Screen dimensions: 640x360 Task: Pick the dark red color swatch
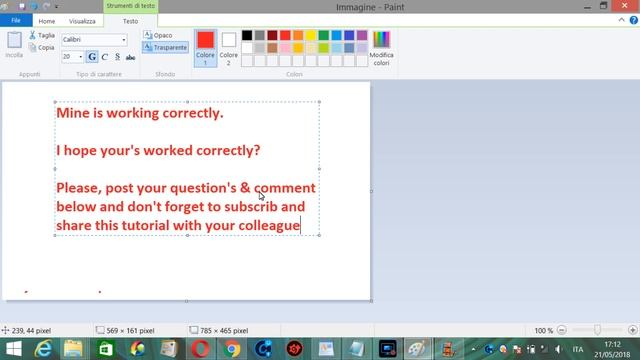272,36
